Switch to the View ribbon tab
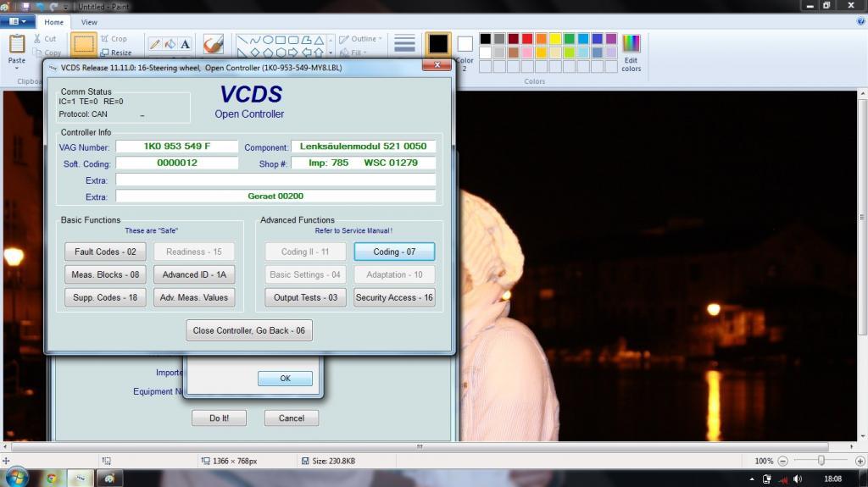This screenshot has width=868, height=487. pyautogui.click(x=89, y=22)
